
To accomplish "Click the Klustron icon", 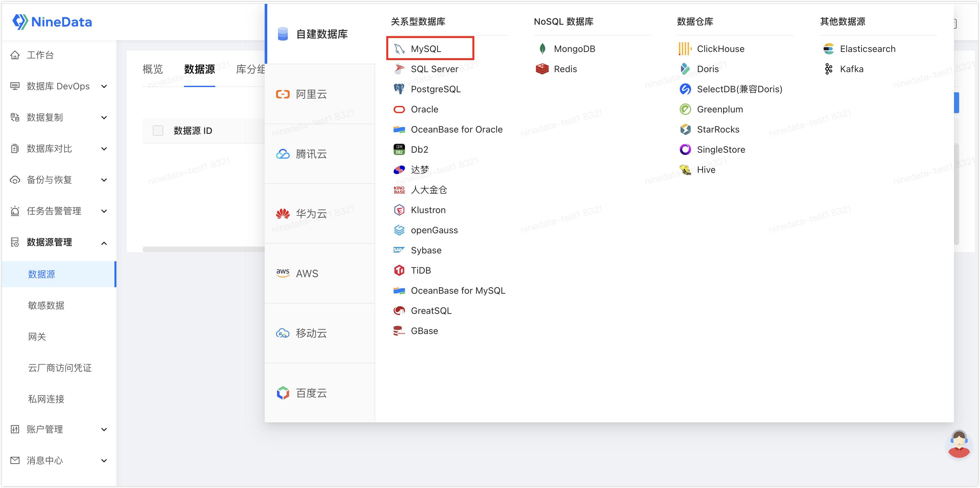I will click(x=399, y=210).
